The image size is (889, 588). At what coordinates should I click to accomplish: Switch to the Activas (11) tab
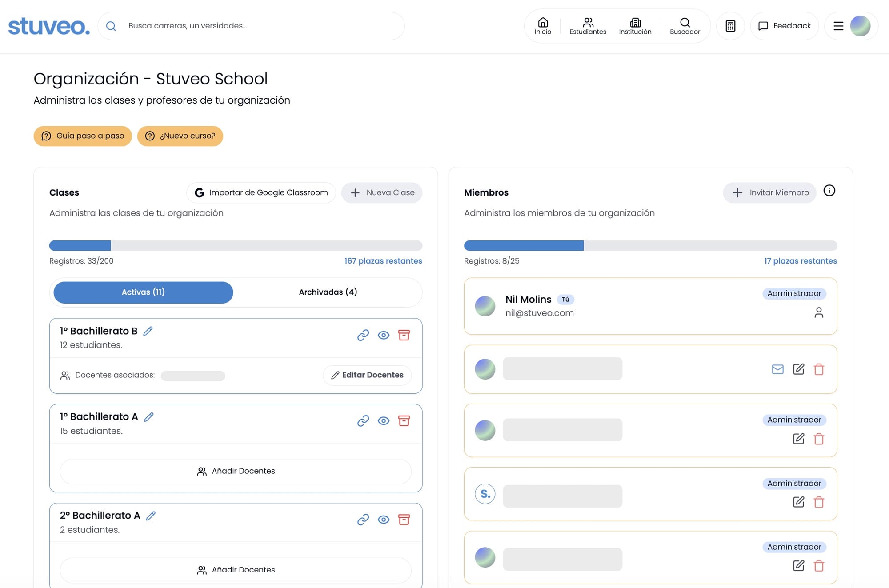(143, 292)
